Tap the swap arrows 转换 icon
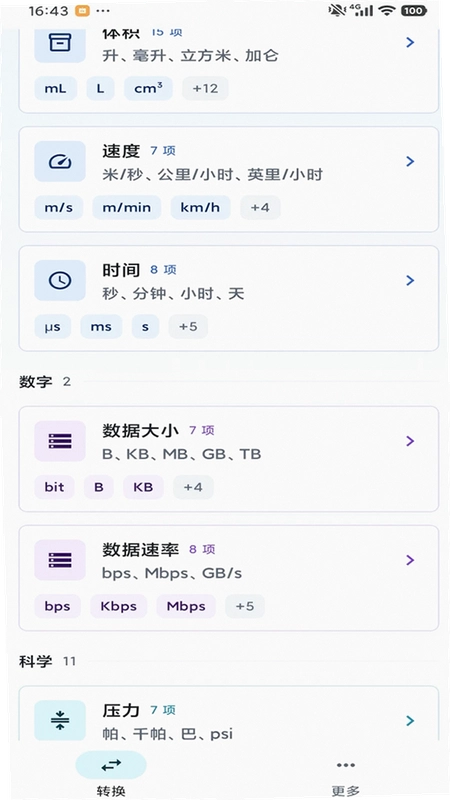This screenshot has height=800, width=450. (111, 764)
